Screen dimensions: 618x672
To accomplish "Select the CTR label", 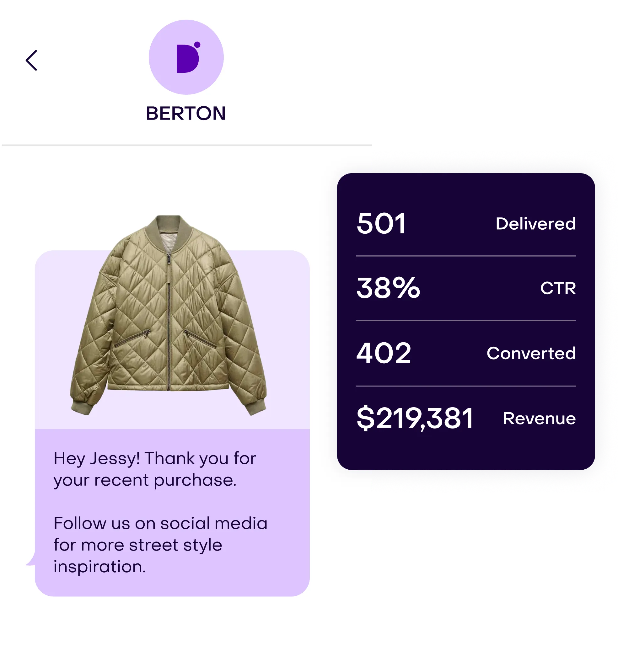I will tap(558, 288).
